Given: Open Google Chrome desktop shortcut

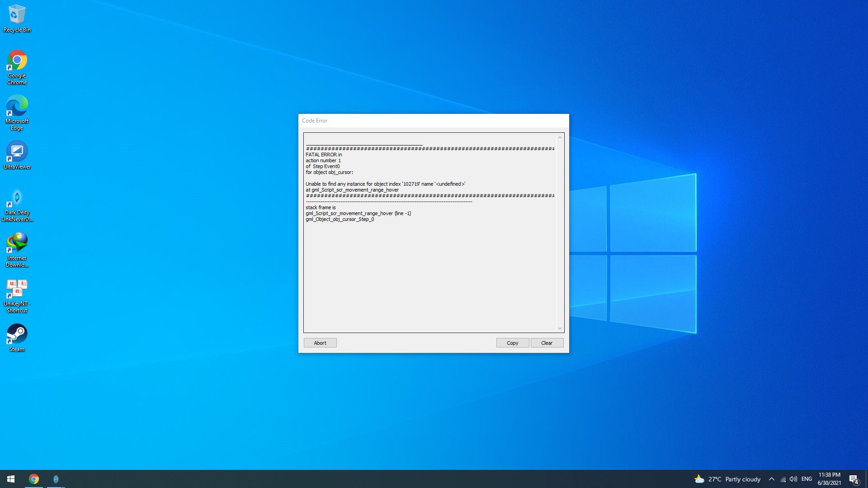Looking at the screenshot, I should tap(17, 61).
